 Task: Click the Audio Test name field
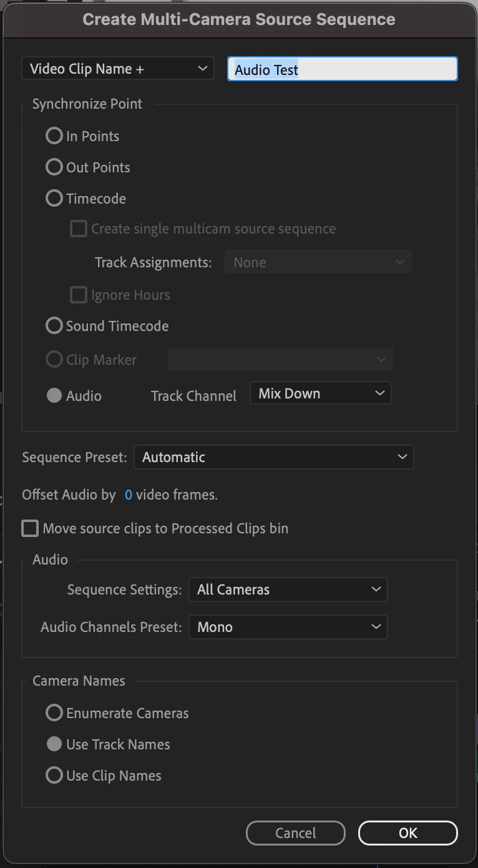342,69
